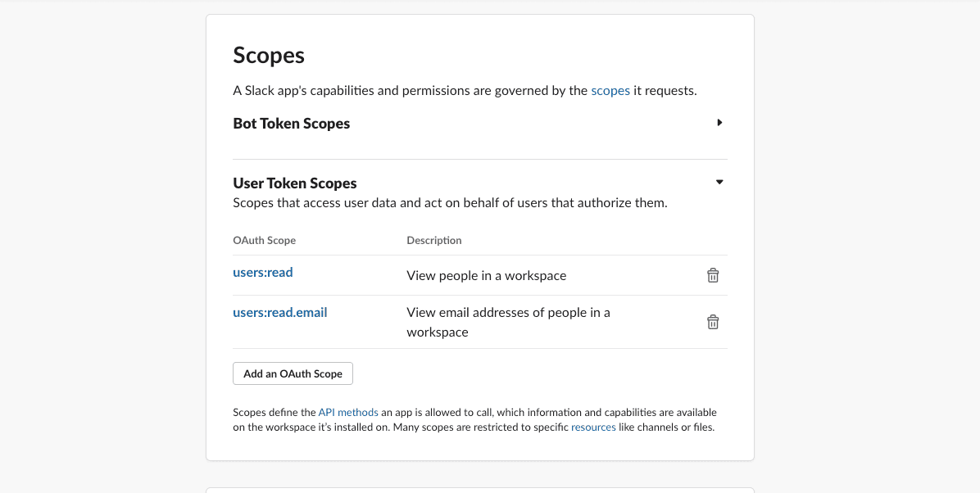Open the API methods link
The image size is (980, 493).
tap(348, 413)
